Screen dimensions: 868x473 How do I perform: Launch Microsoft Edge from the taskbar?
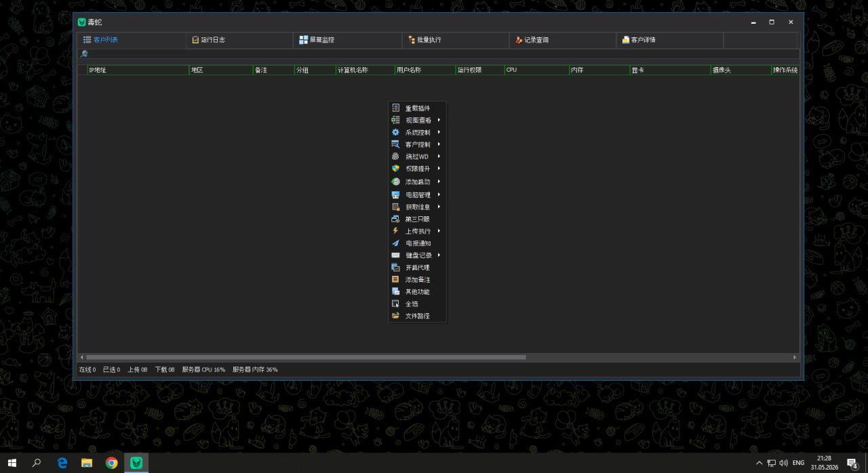(x=62, y=463)
